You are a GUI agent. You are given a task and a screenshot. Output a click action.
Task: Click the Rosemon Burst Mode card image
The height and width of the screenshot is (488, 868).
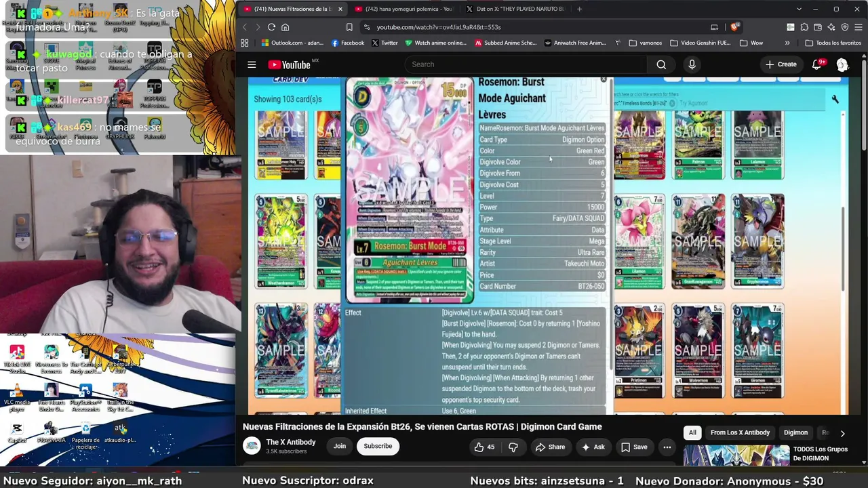(x=410, y=190)
